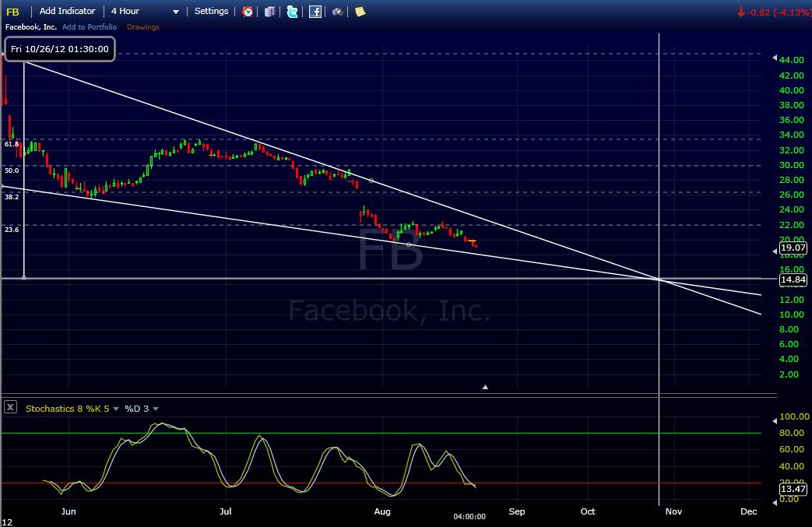Click the 04:00:00 time marker on axis
812x527 pixels.
469,517
